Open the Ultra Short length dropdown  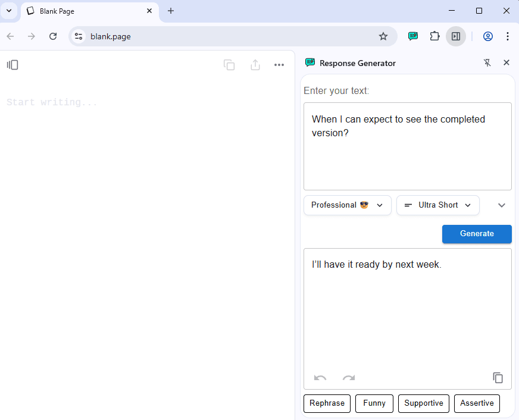[437, 205]
